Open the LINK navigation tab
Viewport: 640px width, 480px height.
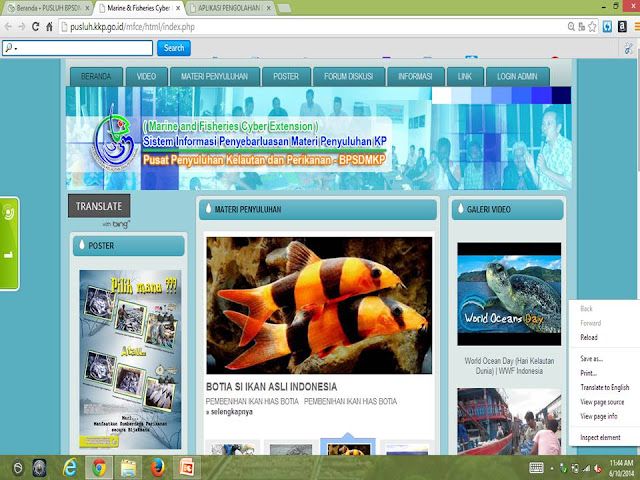click(x=465, y=76)
